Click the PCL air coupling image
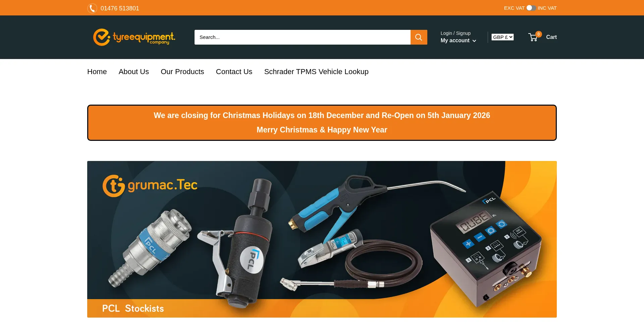The width and height of the screenshot is (644, 333). pos(150,247)
